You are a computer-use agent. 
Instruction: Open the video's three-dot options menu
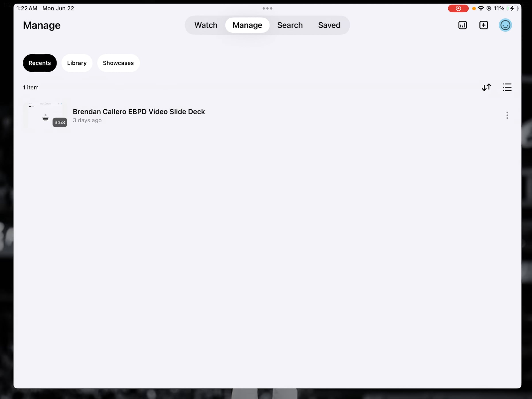[x=507, y=115]
